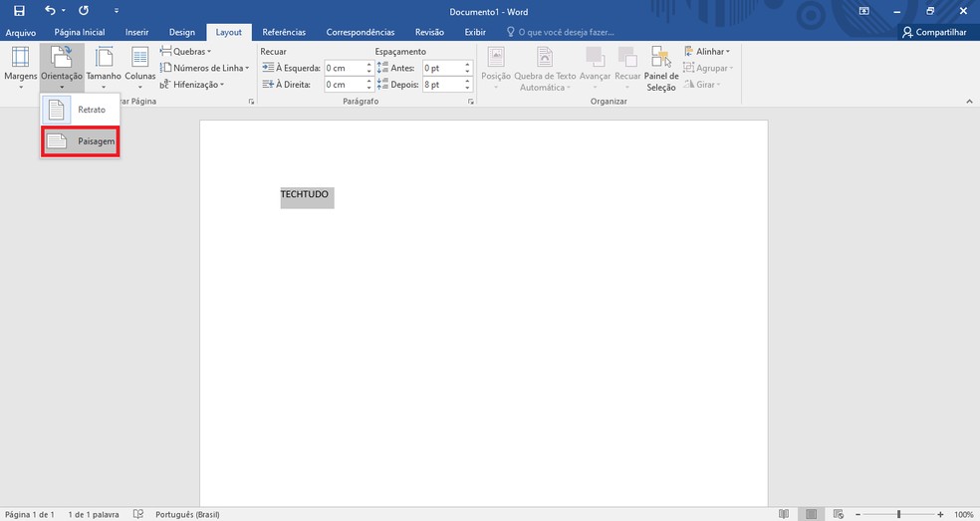Click the Antes spacing field
This screenshot has width=980, height=521.
coord(443,68)
